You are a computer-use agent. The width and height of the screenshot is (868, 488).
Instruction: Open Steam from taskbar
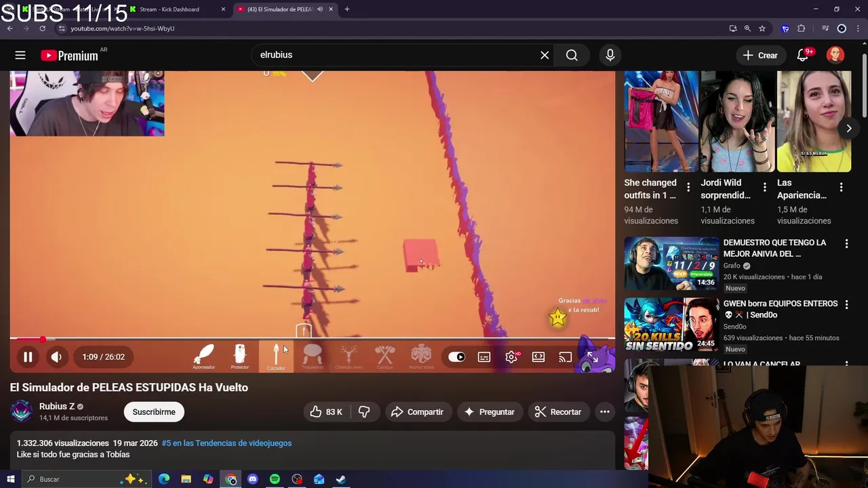341,479
